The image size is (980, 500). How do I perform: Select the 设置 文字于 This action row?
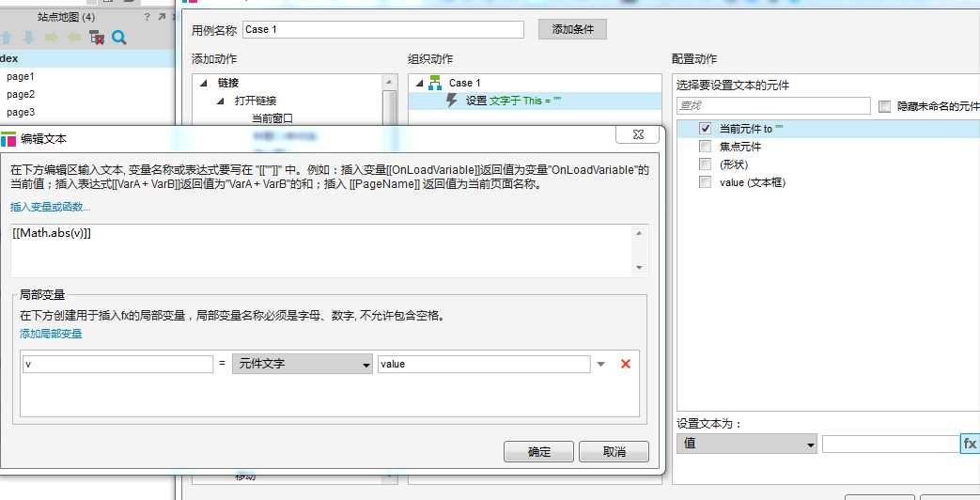click(535, 101)
